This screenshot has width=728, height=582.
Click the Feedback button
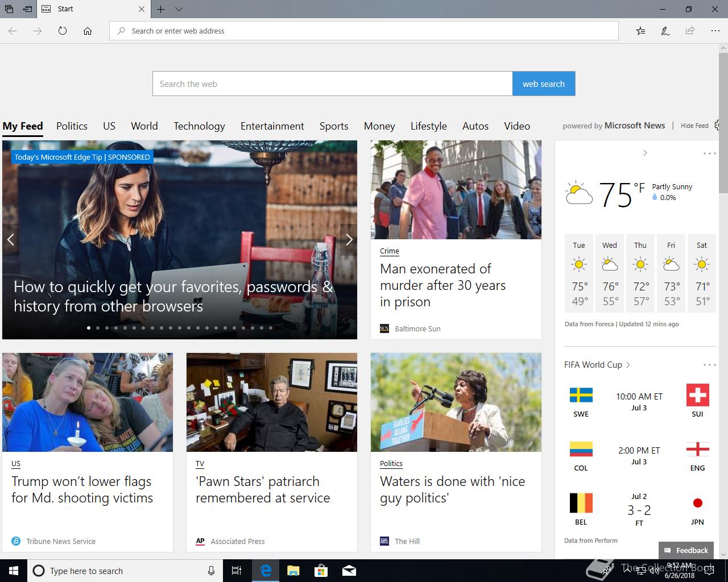[x=686, y=550]
